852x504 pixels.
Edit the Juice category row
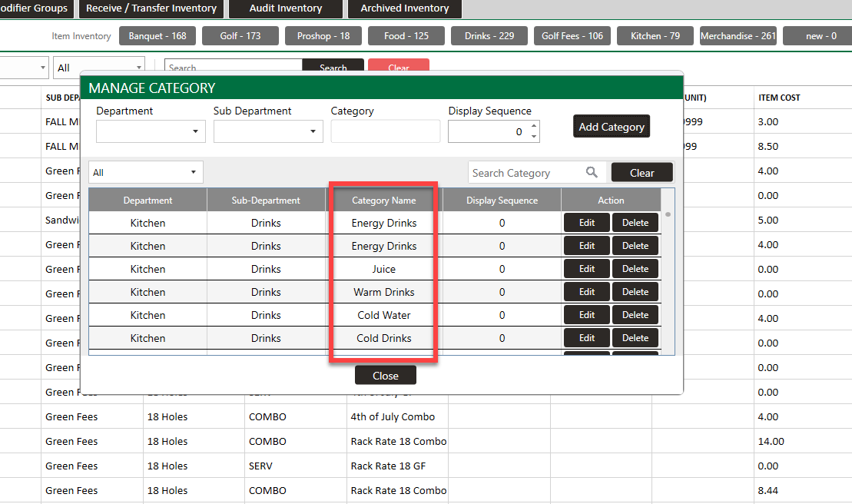587,269
